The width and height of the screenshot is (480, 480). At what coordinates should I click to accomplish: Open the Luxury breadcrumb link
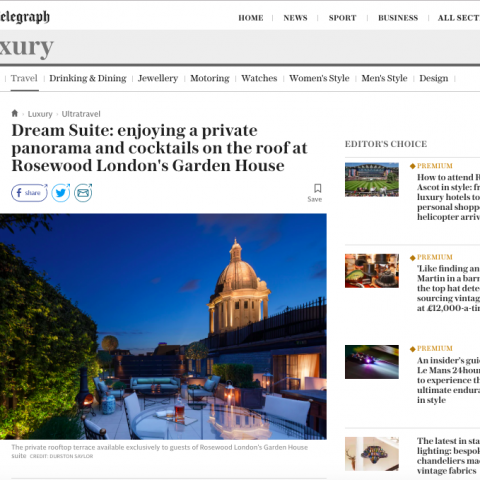click(x=40, y=114)
